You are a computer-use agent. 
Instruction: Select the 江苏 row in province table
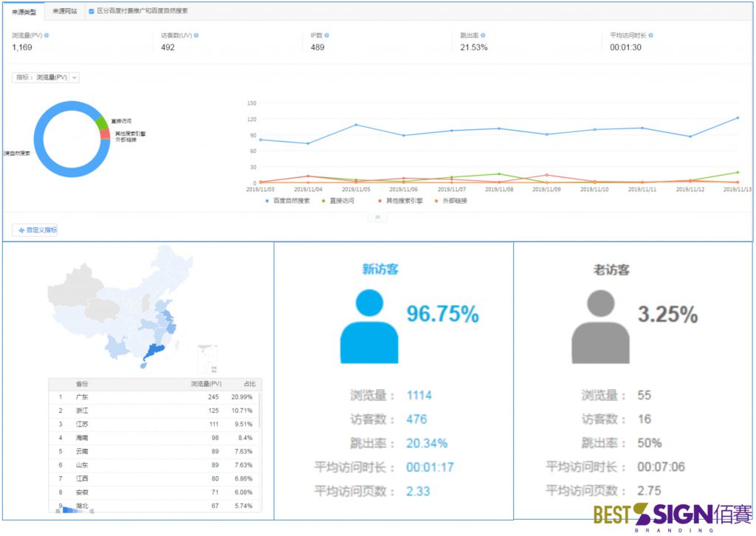pyautogui.click(x=154, y=425)
